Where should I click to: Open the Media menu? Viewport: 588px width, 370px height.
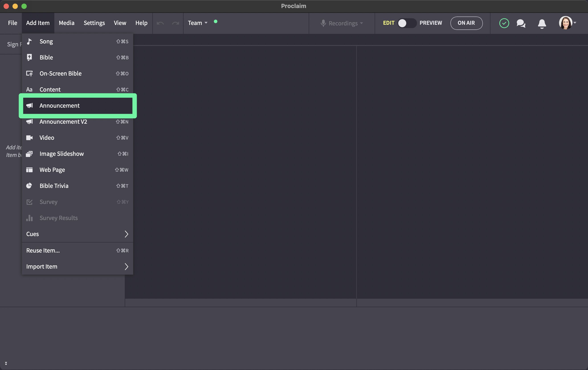coord(66,23)
